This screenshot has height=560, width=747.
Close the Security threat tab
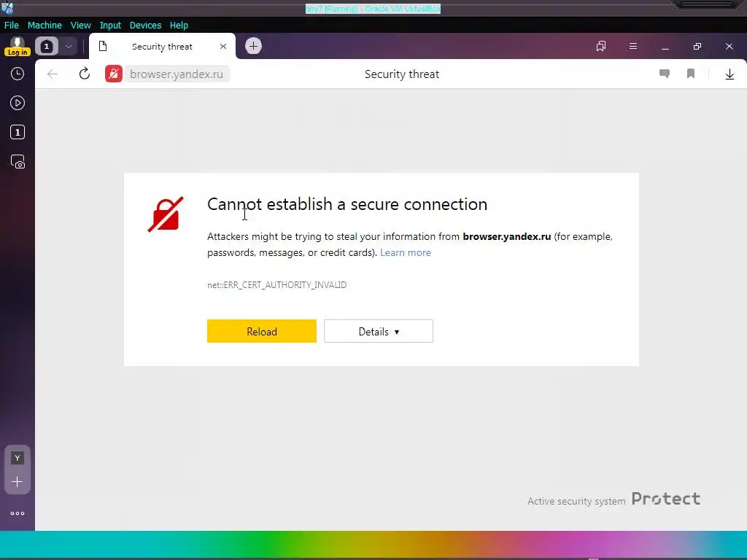[223, 46]
